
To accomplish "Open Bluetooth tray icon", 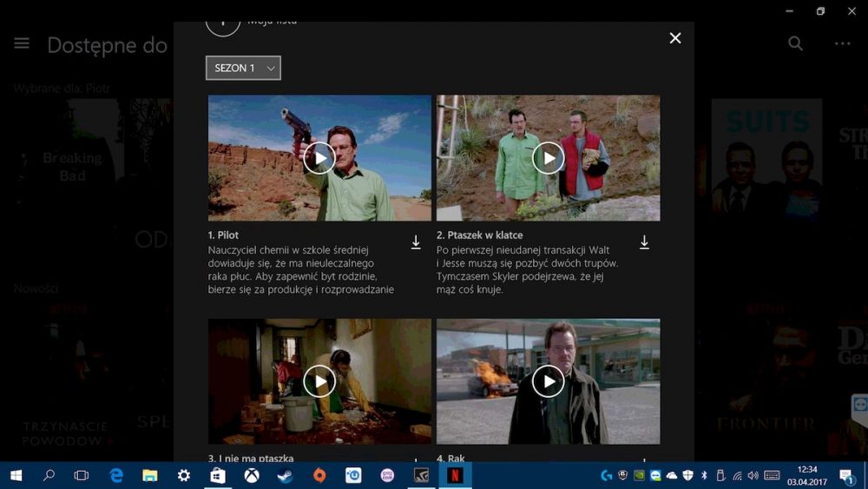I will [704, 475].
